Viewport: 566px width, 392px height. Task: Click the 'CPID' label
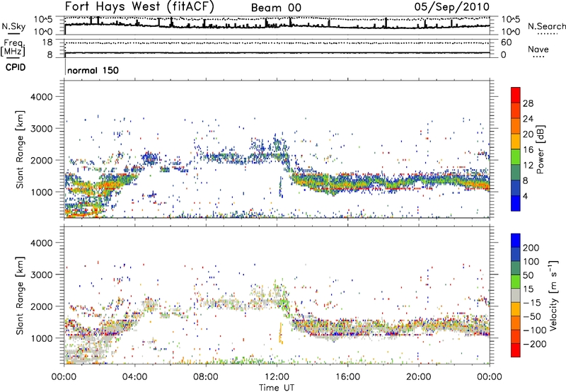pyautogui.click(x=16, y=67)
